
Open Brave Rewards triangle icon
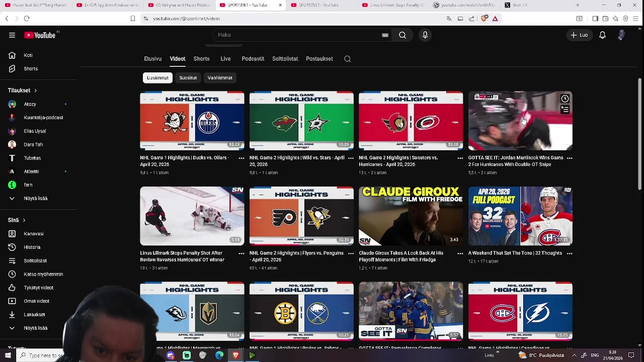click(x=495, y=19)
